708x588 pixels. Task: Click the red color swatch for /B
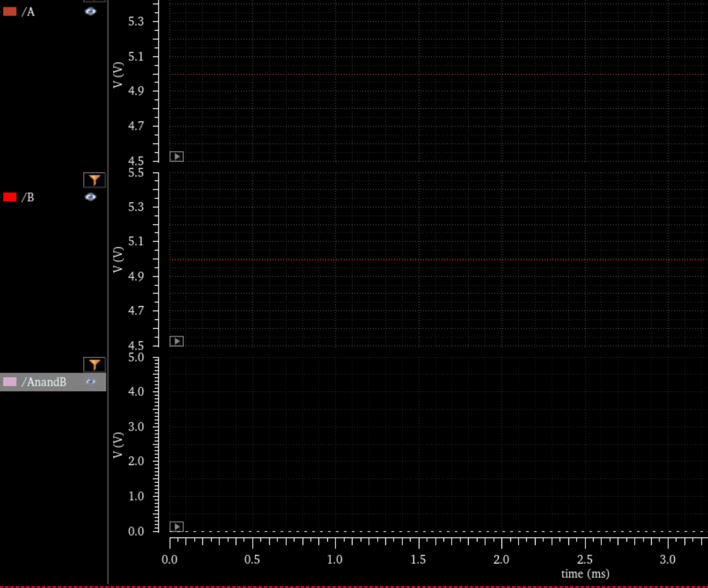click(x=10, y=197)
